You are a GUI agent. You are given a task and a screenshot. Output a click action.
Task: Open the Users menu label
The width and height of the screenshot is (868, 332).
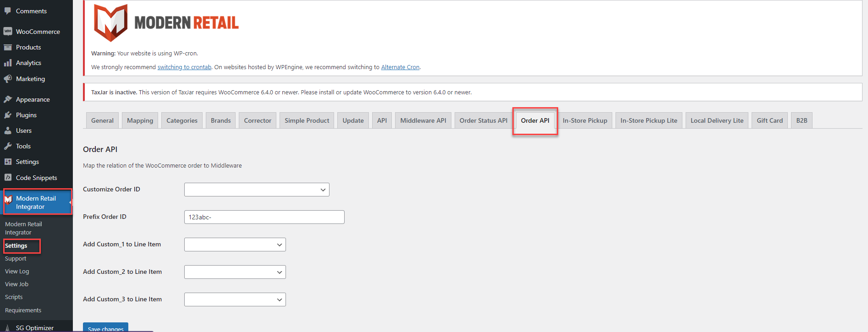click(x=24, y=131)
